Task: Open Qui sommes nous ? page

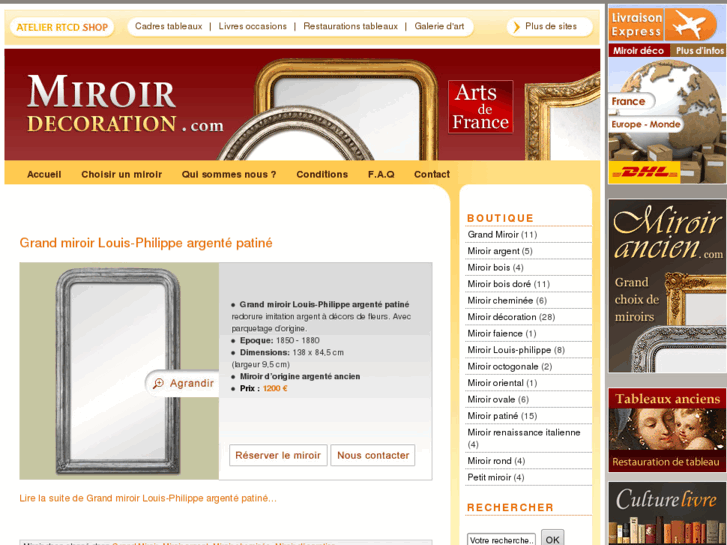Action: click(229, 174)
